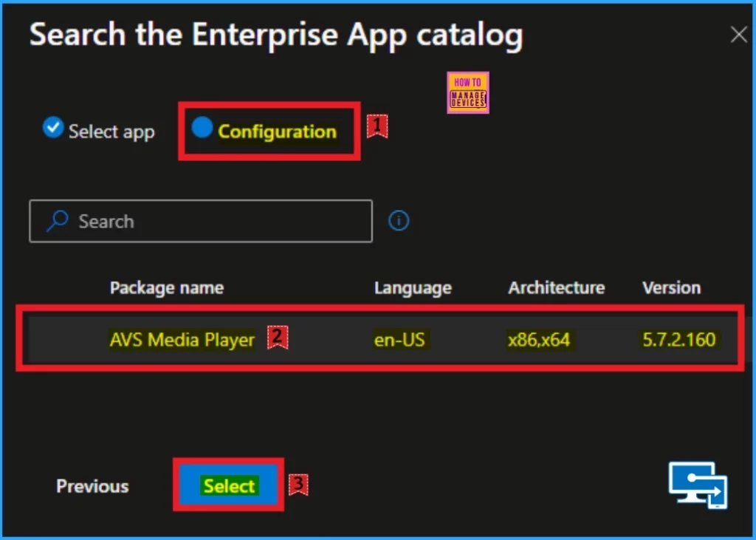
Task: Click the en-US language cell
Action: (x=399, y=340)
